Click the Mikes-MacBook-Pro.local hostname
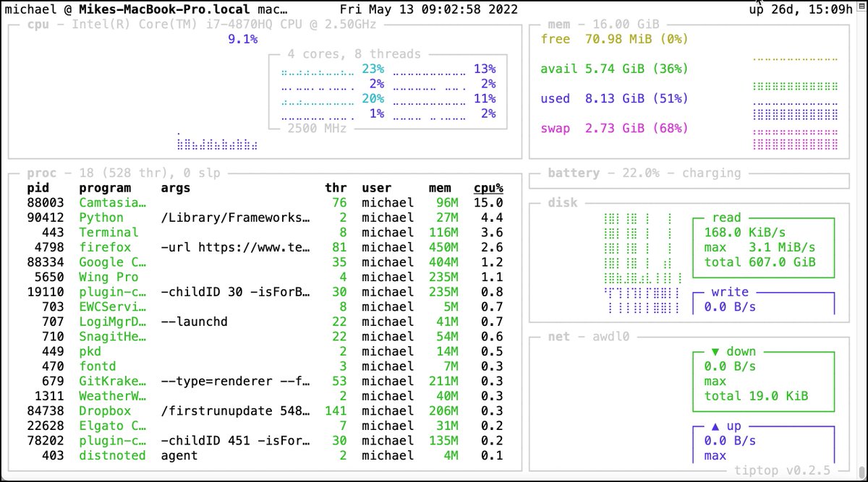This screenshot has height=482, width=868. 164,10
